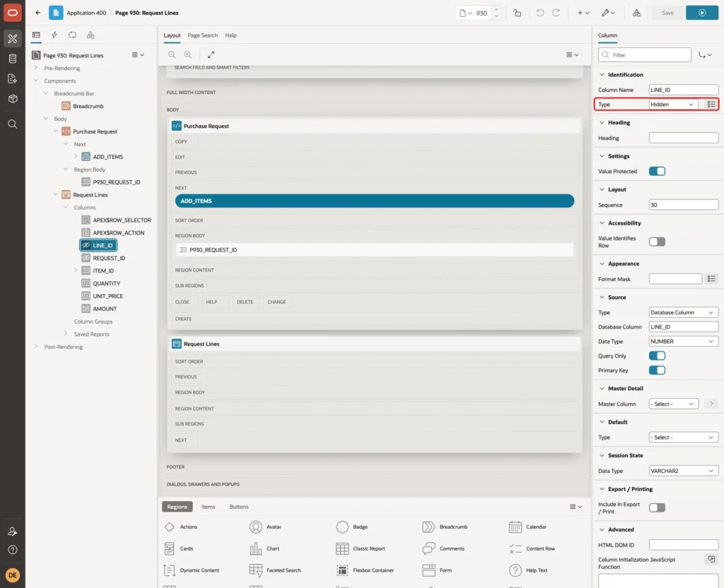
Task: Collapse the Identification section
Action: [x=602, y=75]
